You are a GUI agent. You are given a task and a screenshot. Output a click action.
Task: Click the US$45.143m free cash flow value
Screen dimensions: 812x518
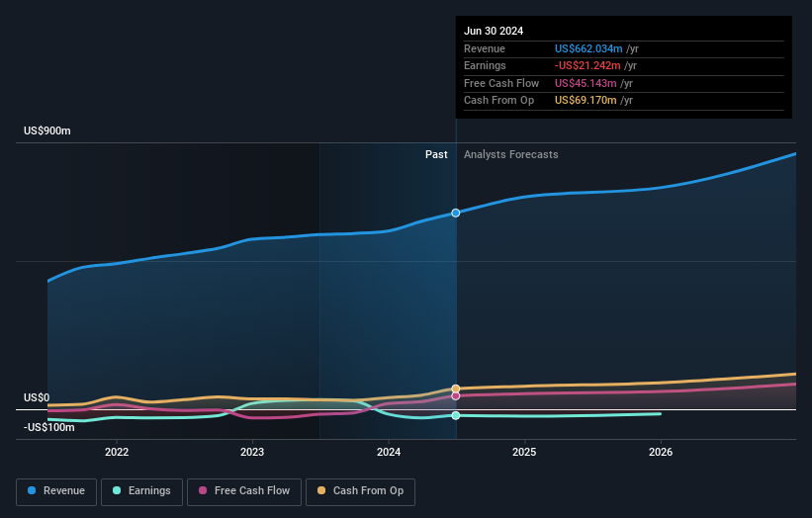[586, 83]
